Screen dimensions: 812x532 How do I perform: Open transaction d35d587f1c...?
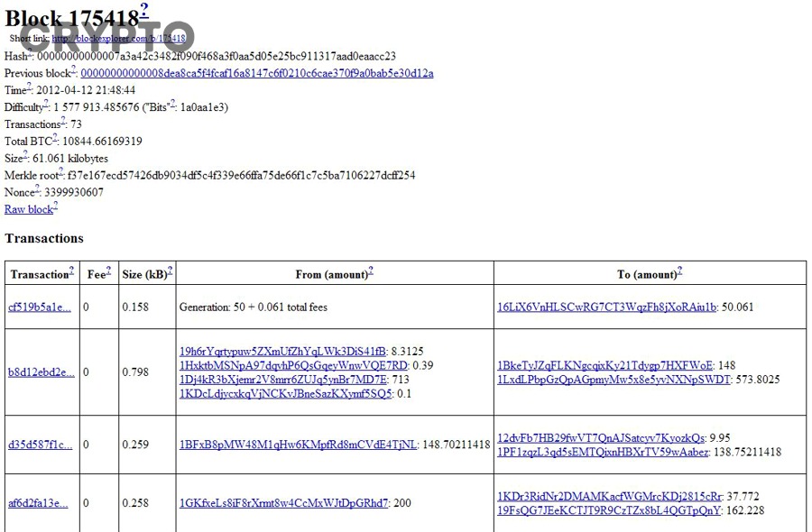[x=40, y=445]
